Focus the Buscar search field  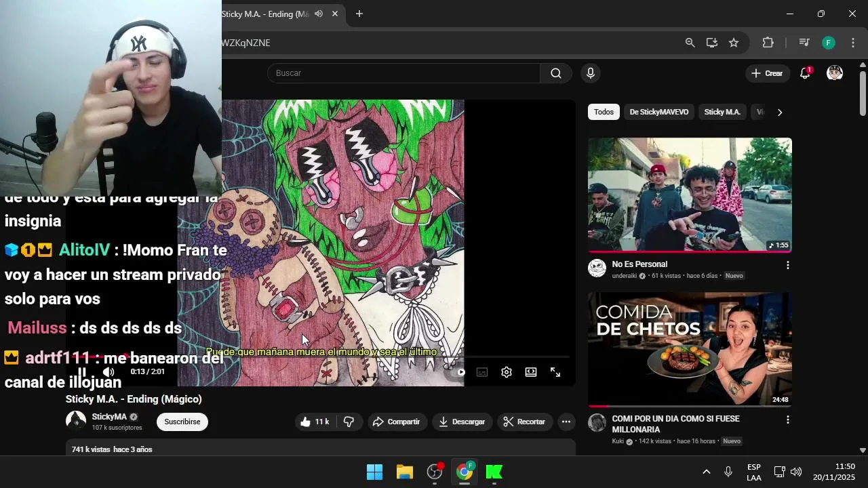click(x=403, y=73)
